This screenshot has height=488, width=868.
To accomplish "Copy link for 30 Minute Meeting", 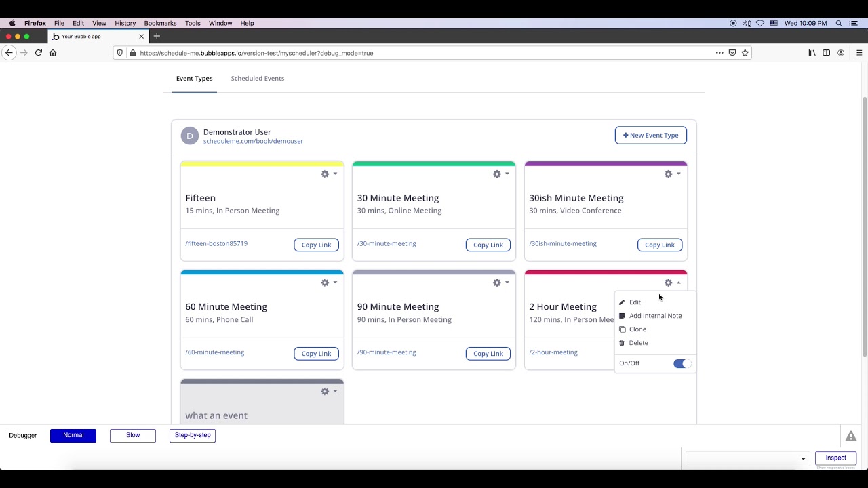I will click(x=488, y=245).
